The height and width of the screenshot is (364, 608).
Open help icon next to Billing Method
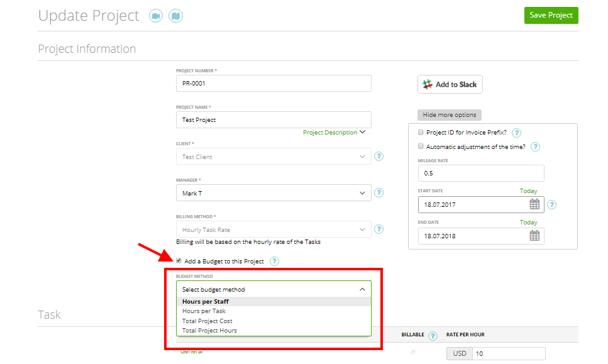pos(379,229)
